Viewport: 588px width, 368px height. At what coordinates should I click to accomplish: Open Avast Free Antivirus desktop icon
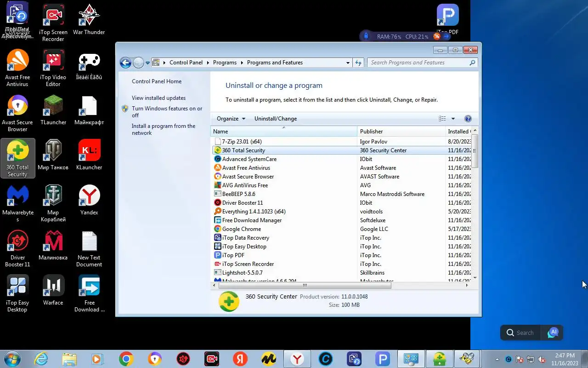click(17, 68)
